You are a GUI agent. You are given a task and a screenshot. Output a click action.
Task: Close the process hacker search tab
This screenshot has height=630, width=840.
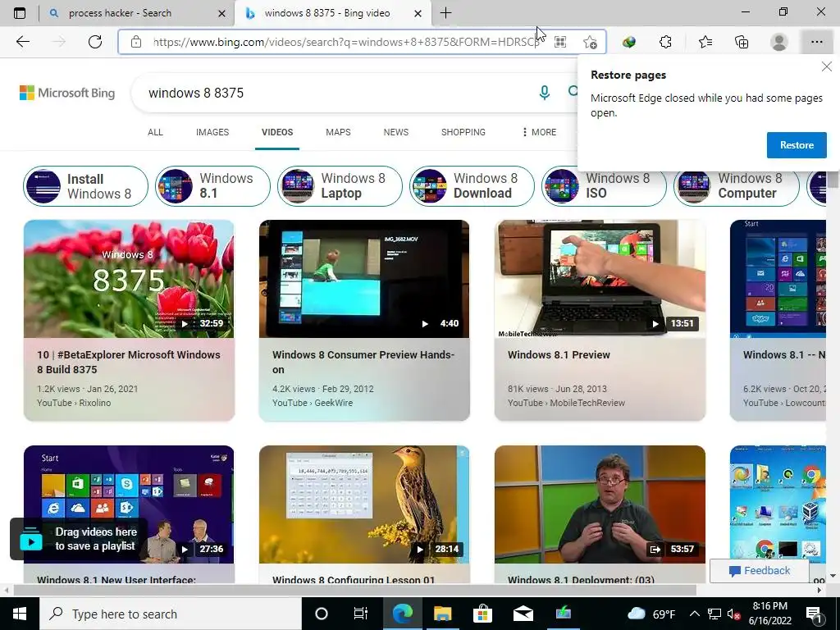coord(221,13)
